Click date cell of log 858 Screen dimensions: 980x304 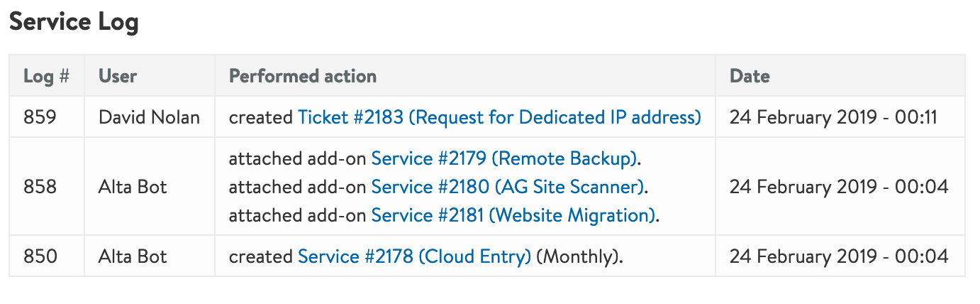(839, 187)
